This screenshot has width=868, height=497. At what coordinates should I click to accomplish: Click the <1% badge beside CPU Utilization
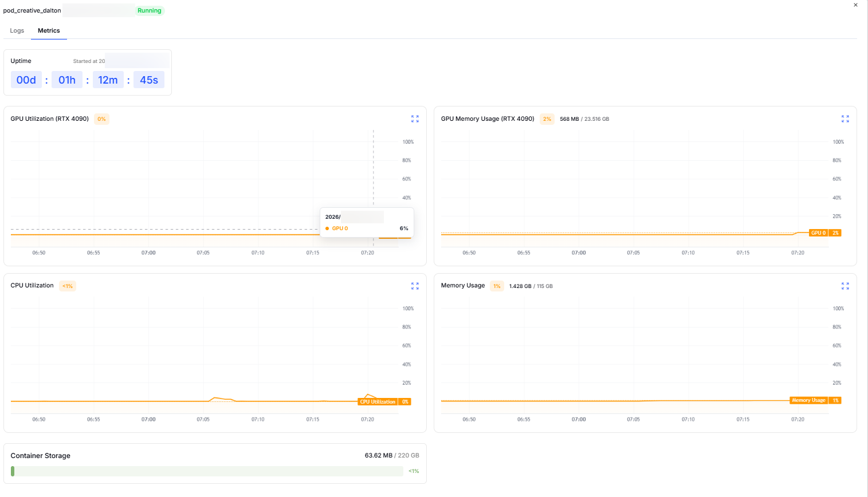[x=68, y=286]
